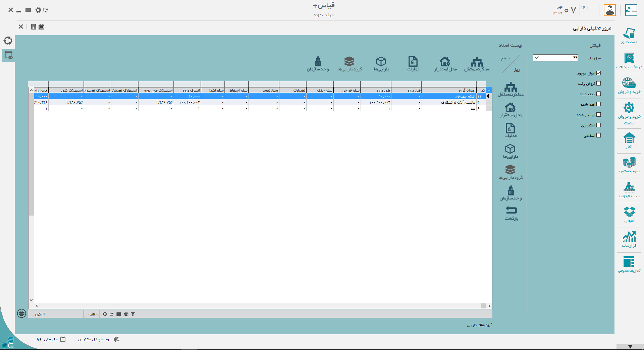The height and width of the screenshot is (350, 644).
Task: Click the small printer icon in grid toolbar
Action: click(x=126, y=314)
